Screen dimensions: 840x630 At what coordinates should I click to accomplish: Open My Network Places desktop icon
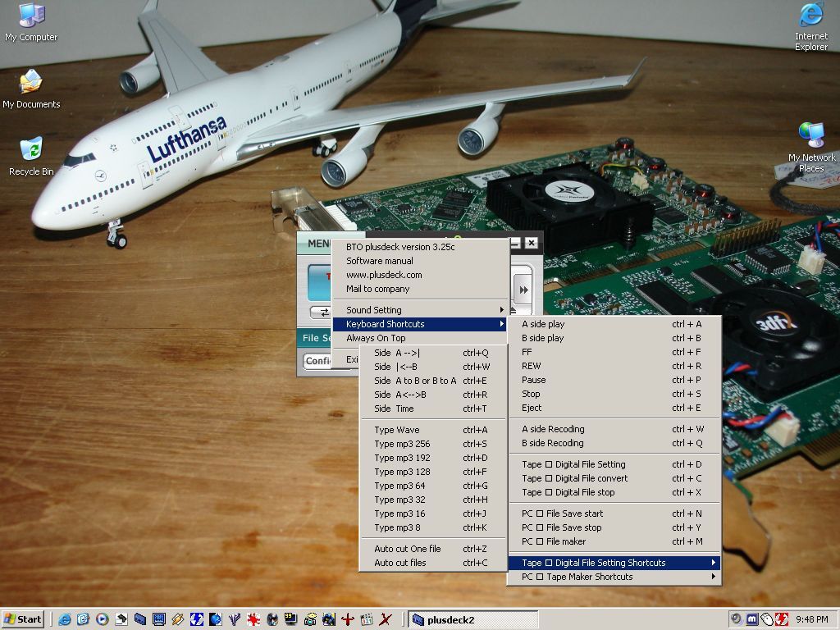click(811, 148)
